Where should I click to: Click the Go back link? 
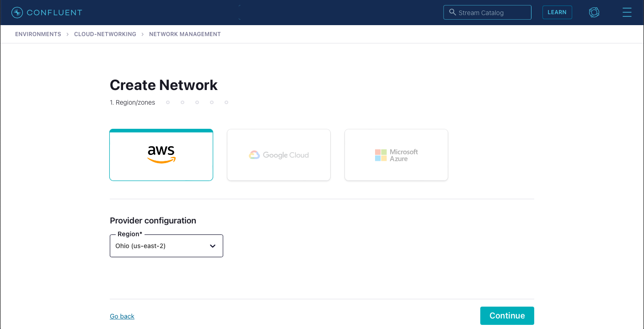click(x=122, y=316)
